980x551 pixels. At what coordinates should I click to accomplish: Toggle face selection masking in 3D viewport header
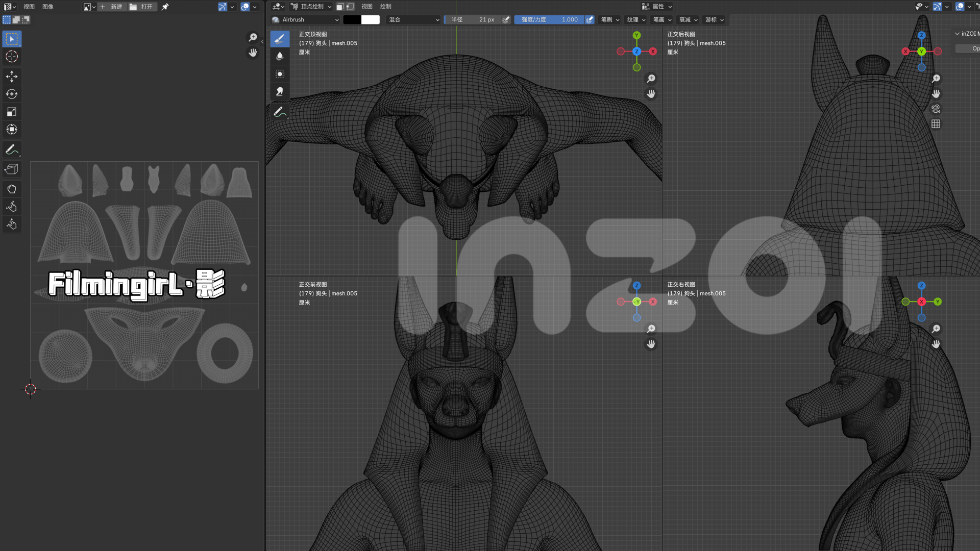(x=340, y=7)
